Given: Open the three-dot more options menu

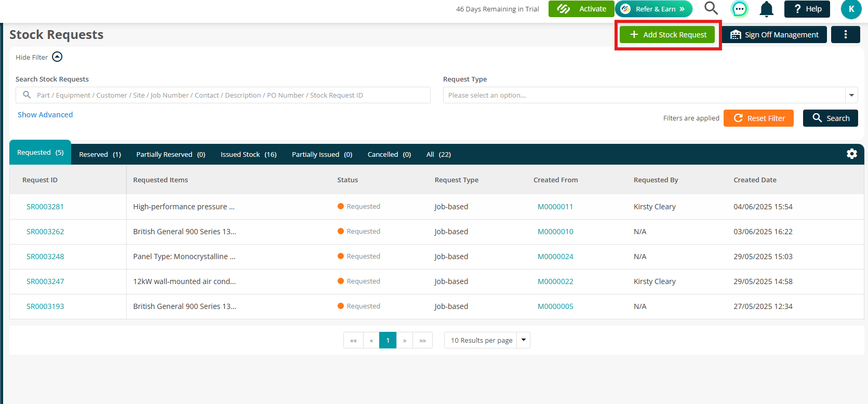Looking at the screenshot, I should click(846, 35).
